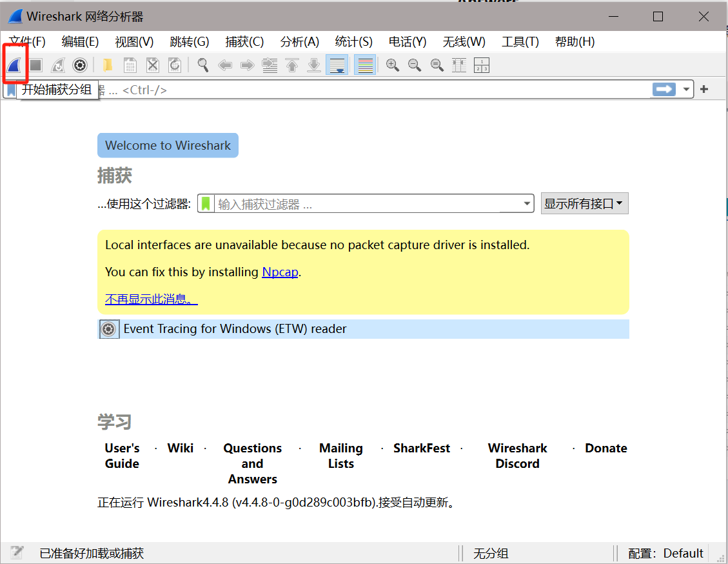Open the 工具(T) menu
The image size is (728, 564).
tap(520, 42)
